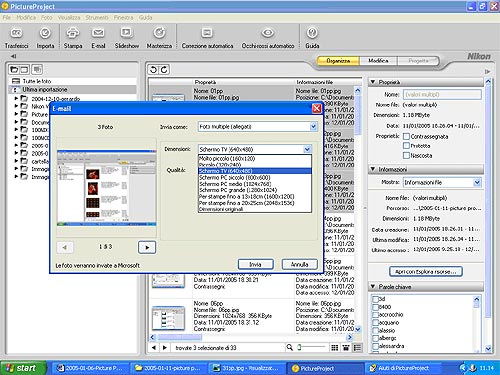This screenshot has width=500, height=375.
Task: Click the Annulla button
Action: (299, 264)
